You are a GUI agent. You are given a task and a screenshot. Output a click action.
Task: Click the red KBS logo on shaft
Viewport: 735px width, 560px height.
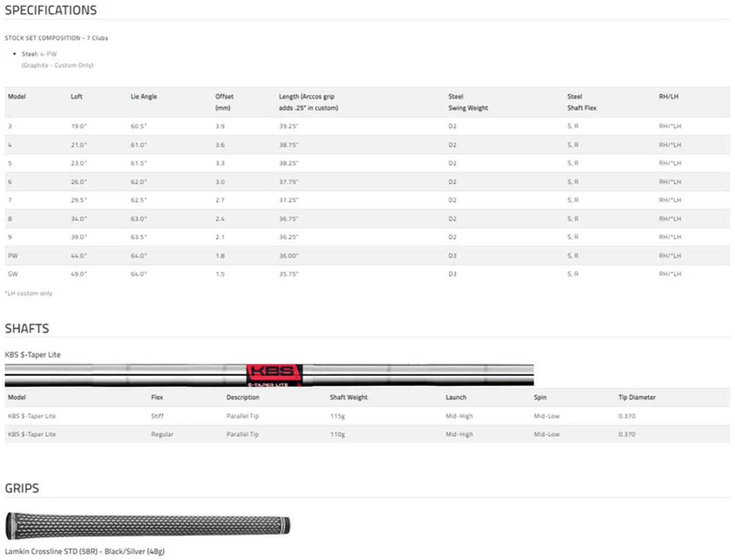click(x=274, y=374)
